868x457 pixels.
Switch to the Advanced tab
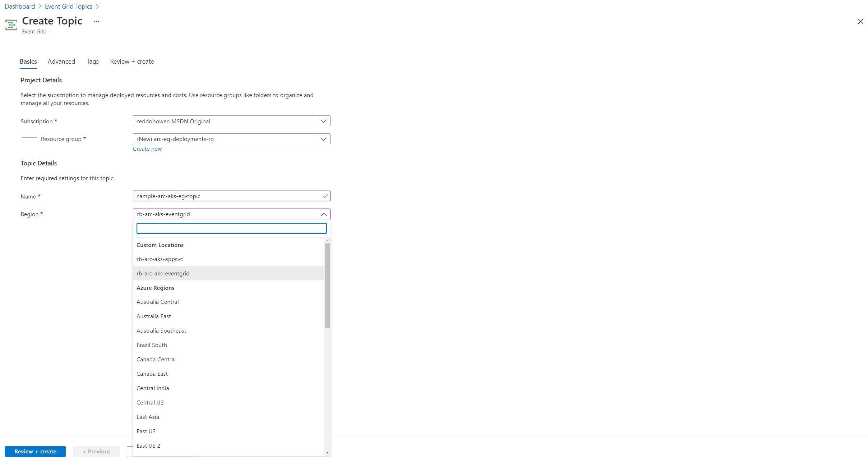coord(61,61)
